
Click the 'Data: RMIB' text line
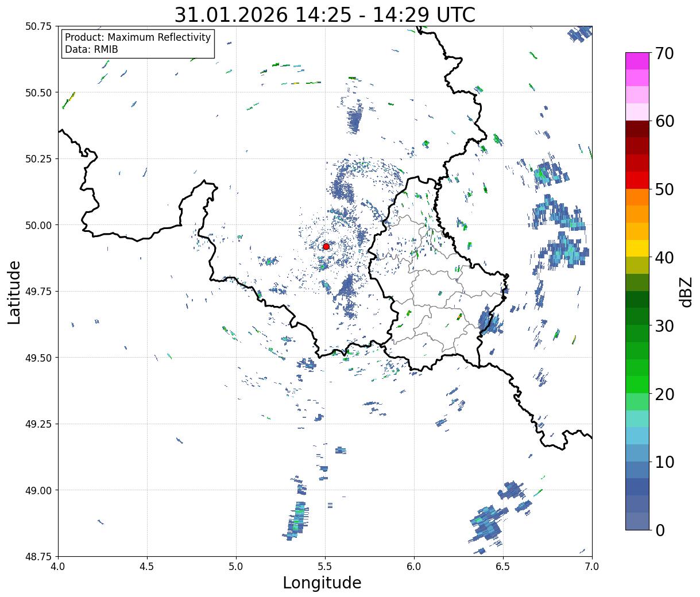(x=91, y=49)
